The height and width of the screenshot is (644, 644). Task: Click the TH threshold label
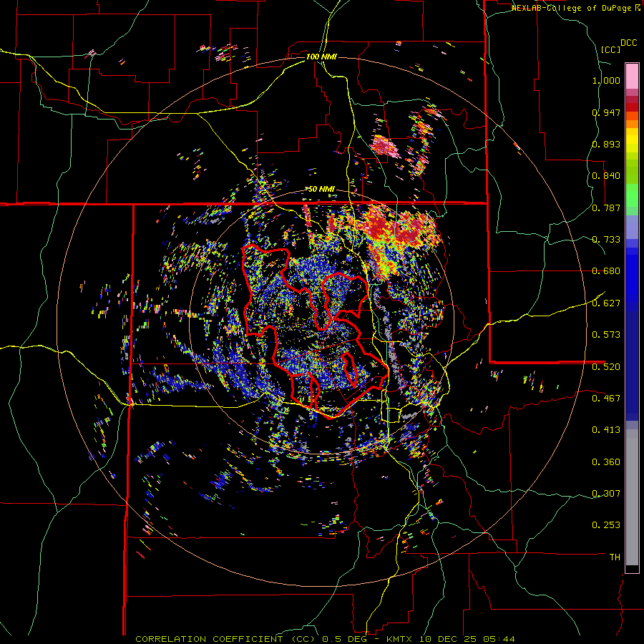[x=615, y=557]
